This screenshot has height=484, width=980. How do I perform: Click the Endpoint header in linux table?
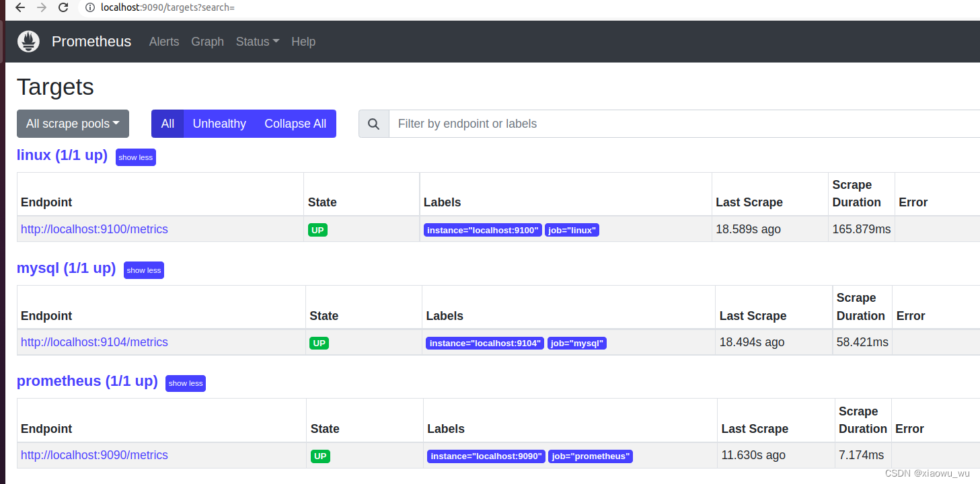click(46, 202)
